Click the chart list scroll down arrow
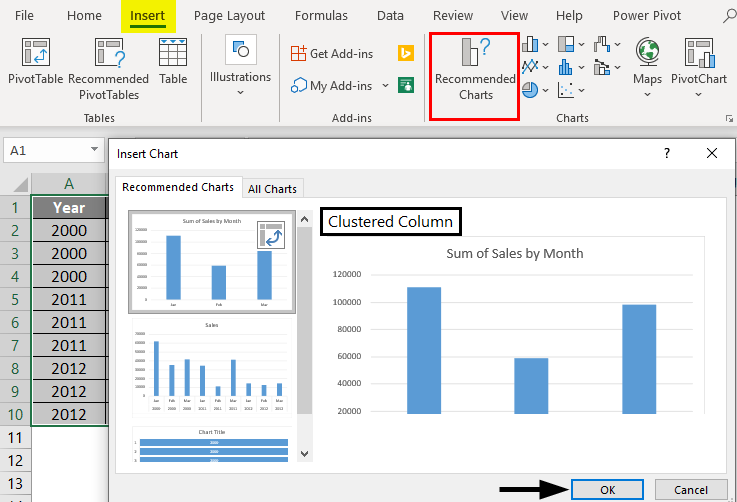 (x=305, y=454)
